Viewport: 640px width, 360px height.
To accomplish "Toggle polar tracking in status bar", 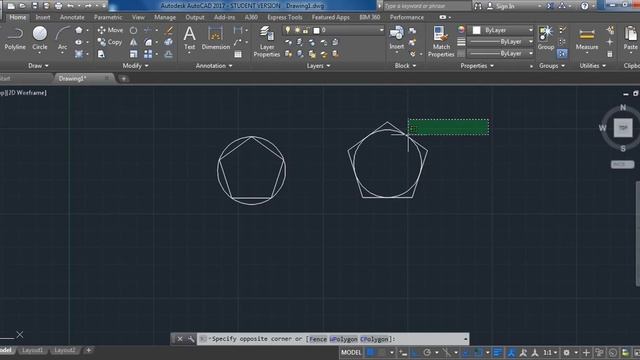I will point(427,352).
